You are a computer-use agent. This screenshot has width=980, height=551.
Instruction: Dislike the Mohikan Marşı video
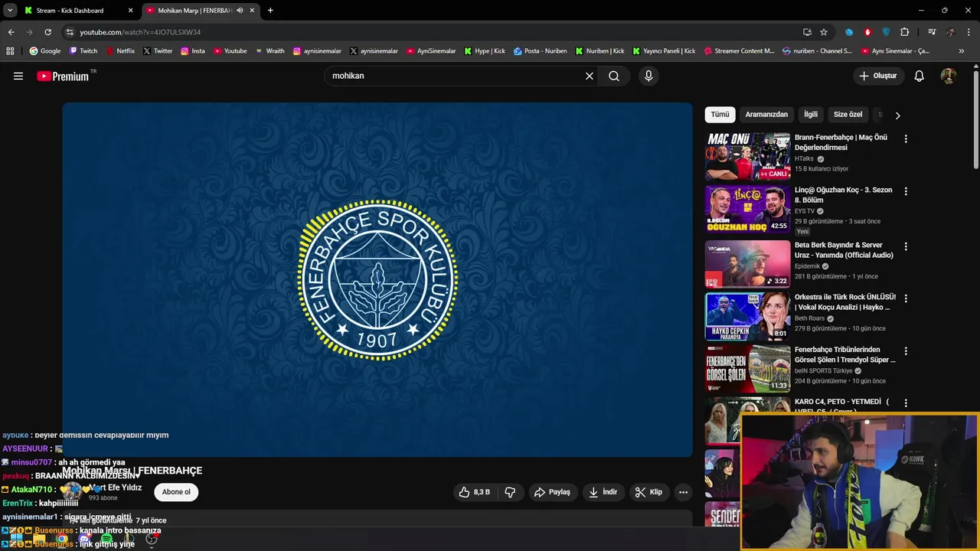pos(510,492)
